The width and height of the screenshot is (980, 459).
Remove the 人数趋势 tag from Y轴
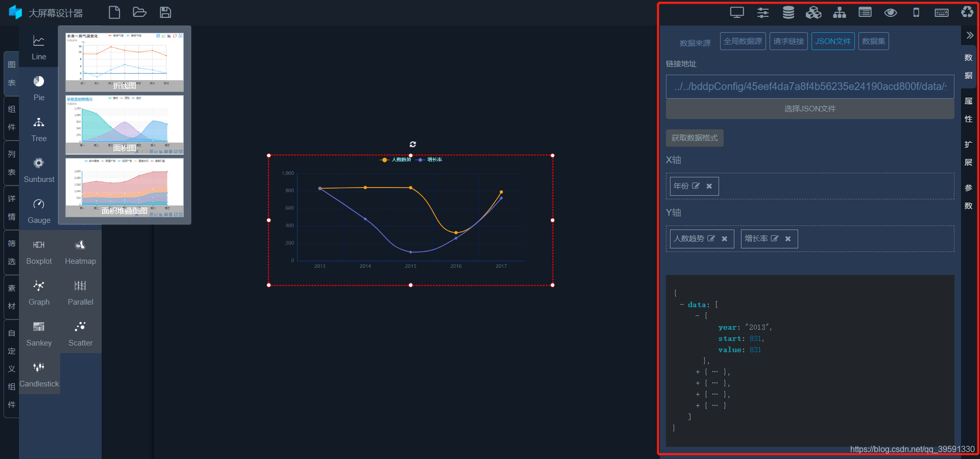(x=725, y=239)
